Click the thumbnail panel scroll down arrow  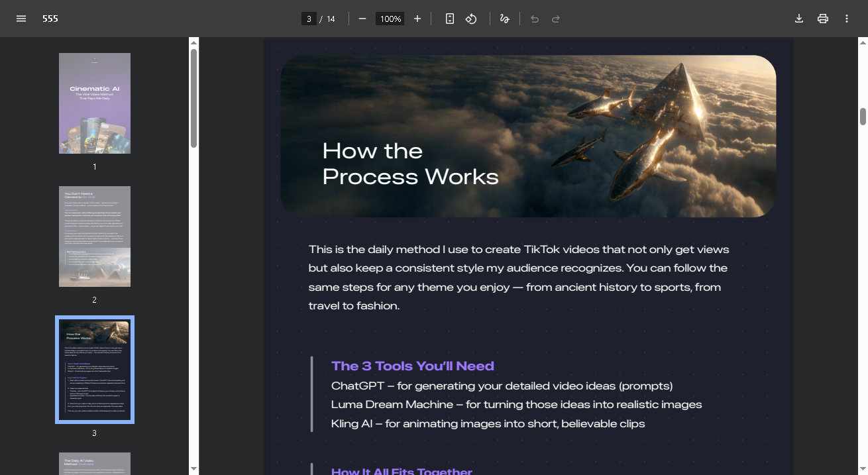tap(193, 469)
